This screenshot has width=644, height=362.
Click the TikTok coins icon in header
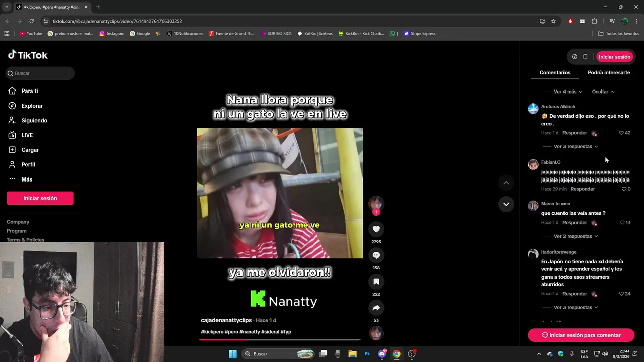(575, 57)
